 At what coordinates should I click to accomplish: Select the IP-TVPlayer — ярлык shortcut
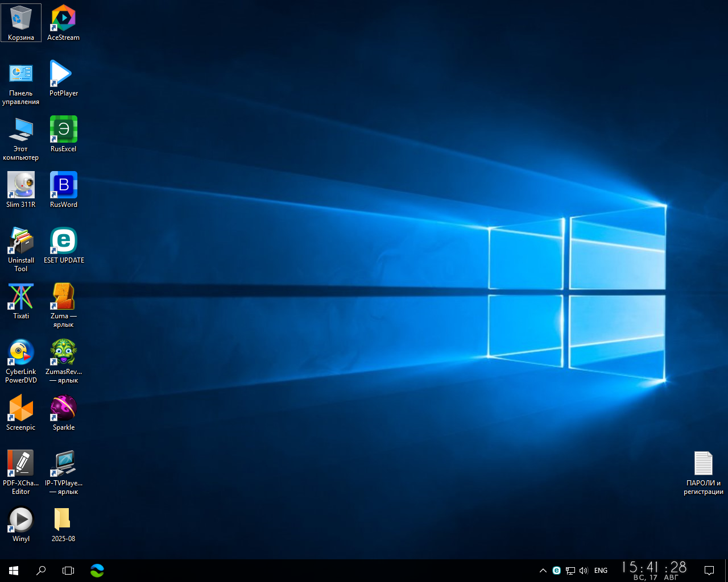point(64,473)
